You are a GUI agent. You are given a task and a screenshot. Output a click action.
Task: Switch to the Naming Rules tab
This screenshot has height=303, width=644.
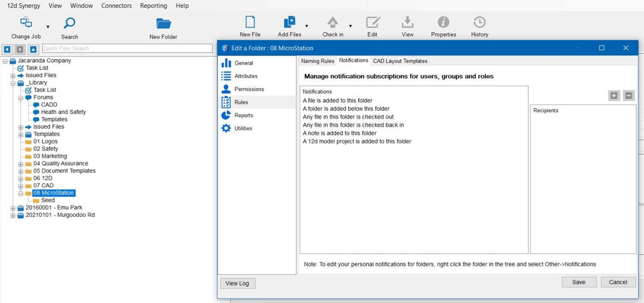click(318, 61)
